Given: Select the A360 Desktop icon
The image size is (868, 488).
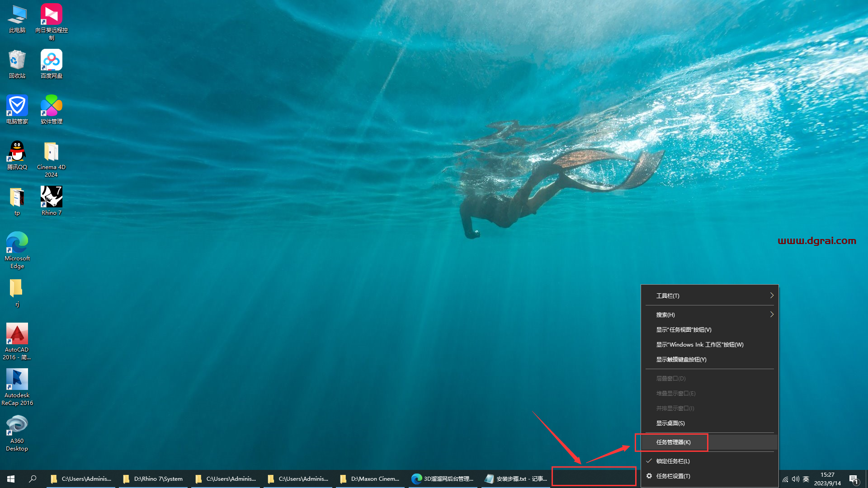Looking at the screenshot, I should tap(17, 433).
